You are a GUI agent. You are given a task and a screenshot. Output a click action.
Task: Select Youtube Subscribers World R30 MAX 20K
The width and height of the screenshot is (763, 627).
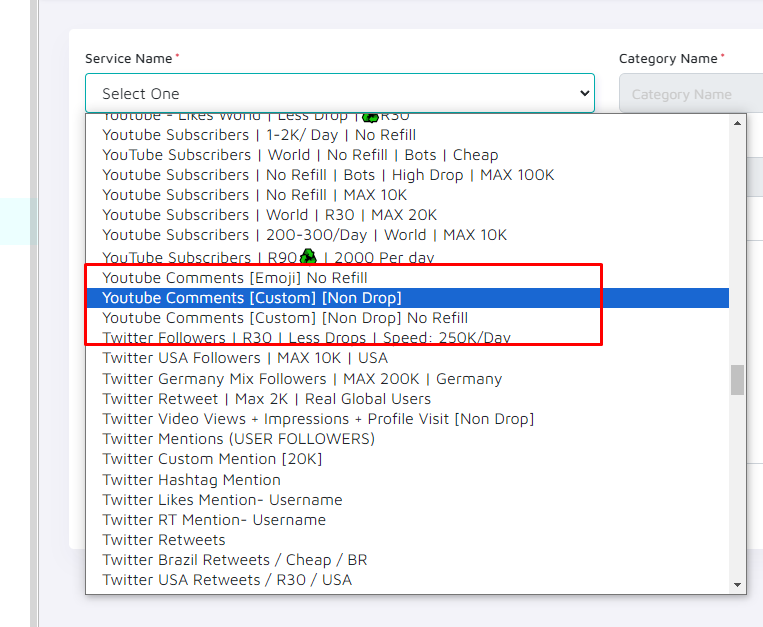(x=407, y=215)
